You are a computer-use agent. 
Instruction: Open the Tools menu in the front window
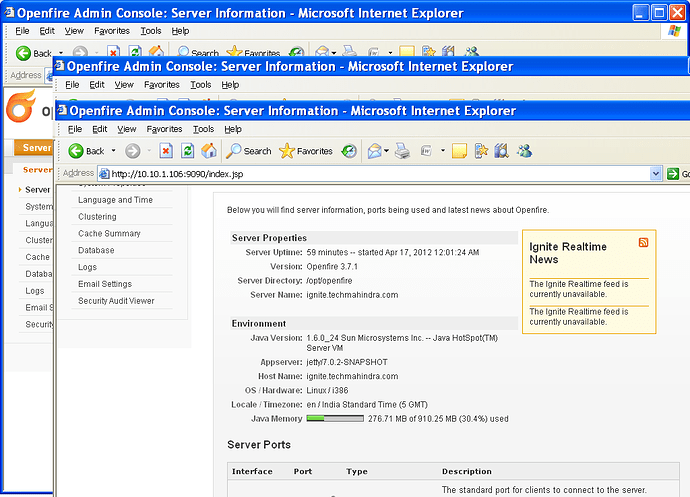[x=203, y=129]
